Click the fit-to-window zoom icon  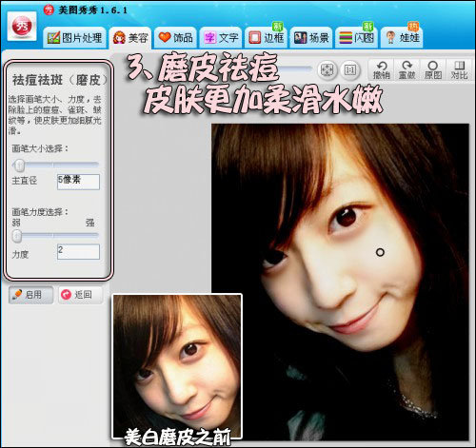coord(327,69)
